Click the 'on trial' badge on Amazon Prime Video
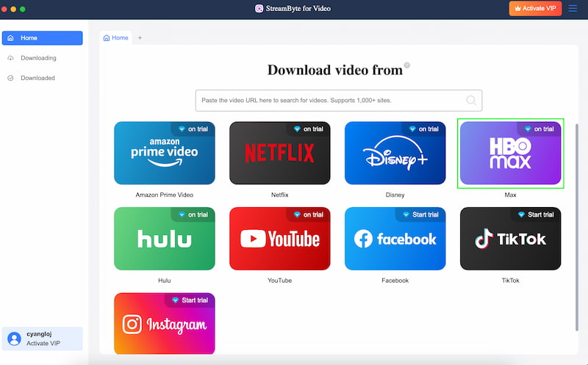The width and height of the screenshot is (588, 365). click(193, 129)
